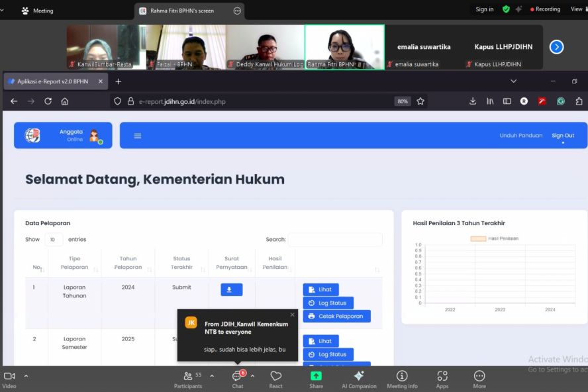Click the browser reload page icon
Image resolution: width=588 pixels, height=392 pixels.
48,101
